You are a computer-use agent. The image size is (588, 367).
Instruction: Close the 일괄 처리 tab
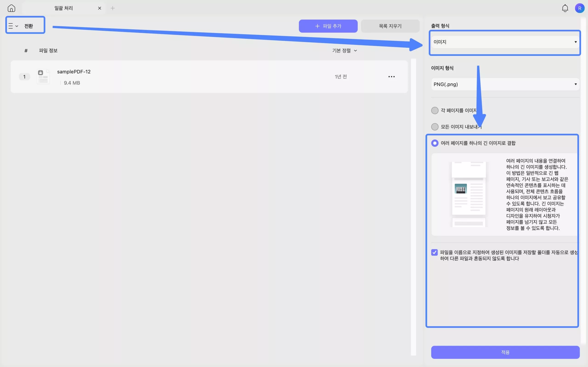point(100,8)
